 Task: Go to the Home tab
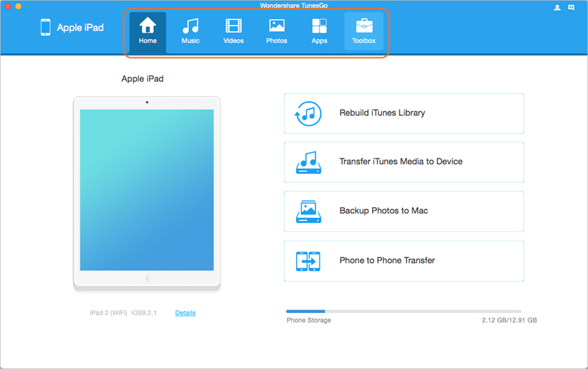pos(147,31)
